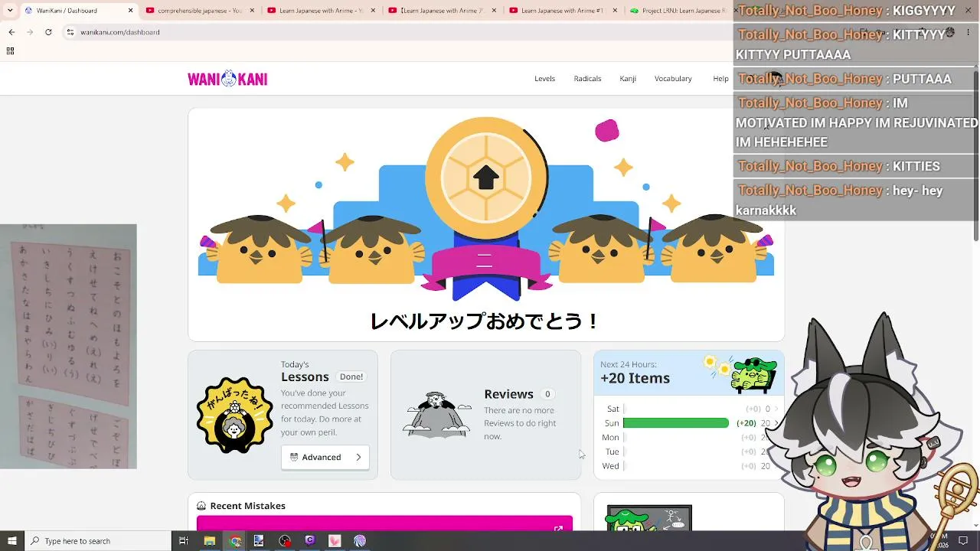Open the Recent Mistakes external link icon
Image resolution: width=980 pixels, height=551 pixels.
click(x=558, y=528)
